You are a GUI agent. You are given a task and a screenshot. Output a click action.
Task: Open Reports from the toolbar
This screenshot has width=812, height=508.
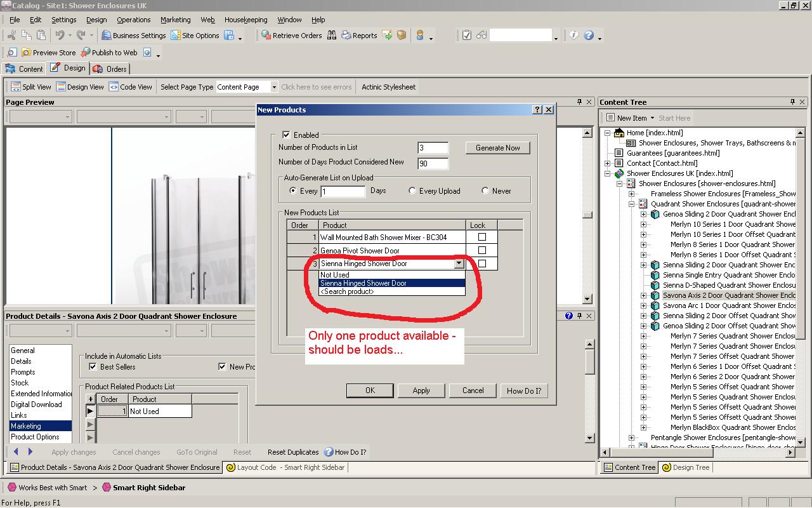(346, 36)
